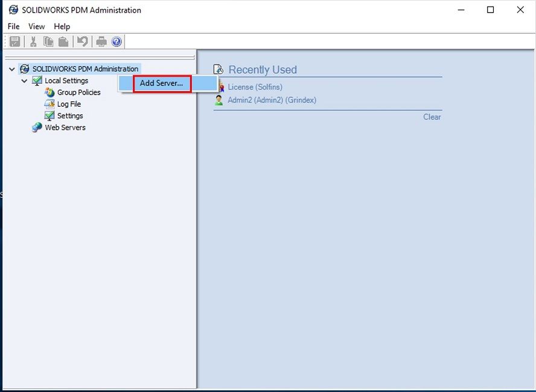Viewport: 536px width, 392px height.
Task: Open the Admin2 (Grindex) recent link
Action: (272, 100)
